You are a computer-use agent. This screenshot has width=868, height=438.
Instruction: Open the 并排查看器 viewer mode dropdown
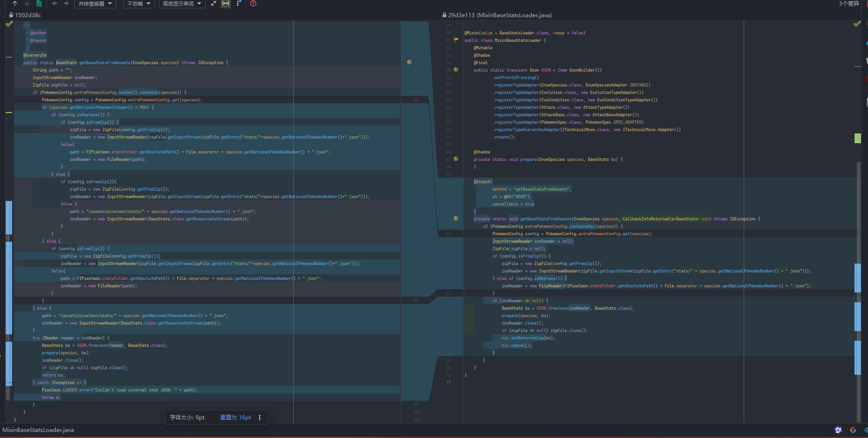click(x=95, y=4)
